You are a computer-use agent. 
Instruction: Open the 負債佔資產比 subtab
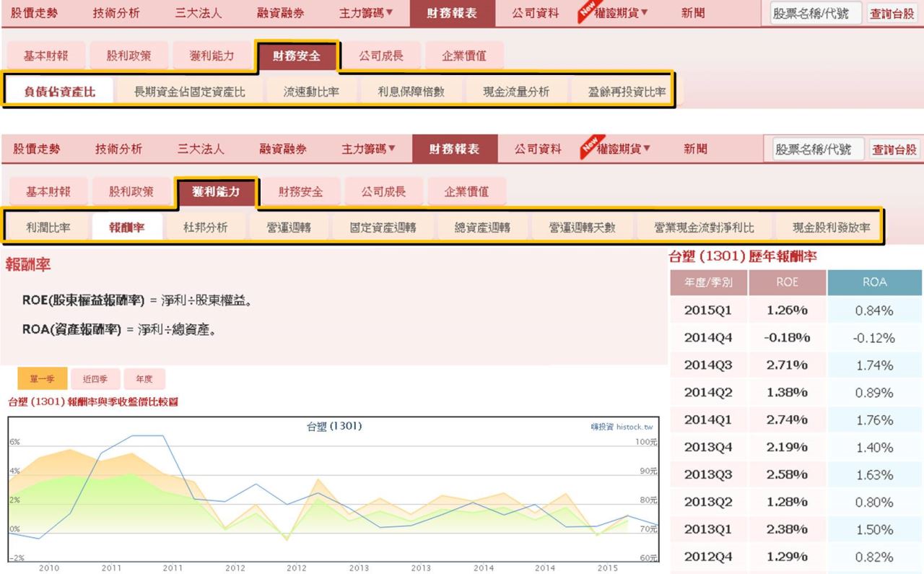click(x=59, y=90)
